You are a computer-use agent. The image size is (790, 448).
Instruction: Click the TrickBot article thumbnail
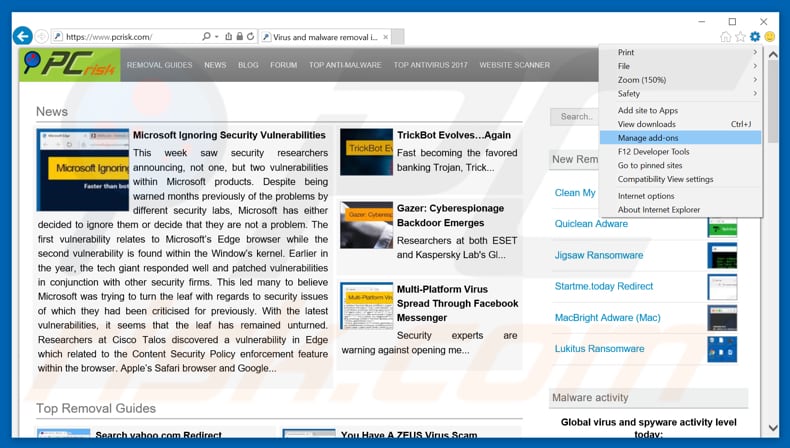(x=366, y=152)
